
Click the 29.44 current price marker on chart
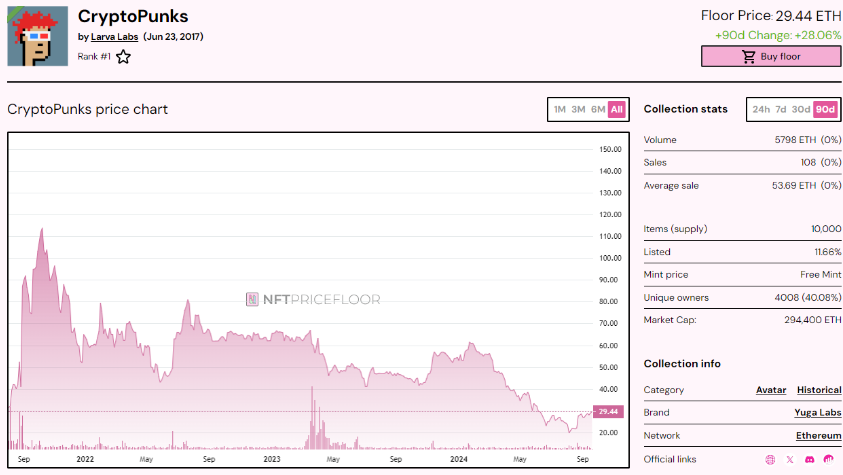pos(608,412)
